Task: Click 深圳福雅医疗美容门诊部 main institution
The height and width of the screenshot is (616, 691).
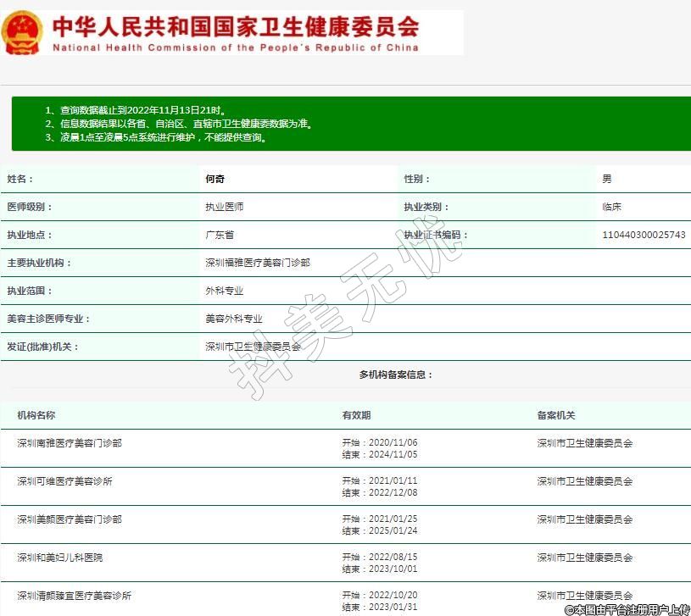Action: click(258, 263)
